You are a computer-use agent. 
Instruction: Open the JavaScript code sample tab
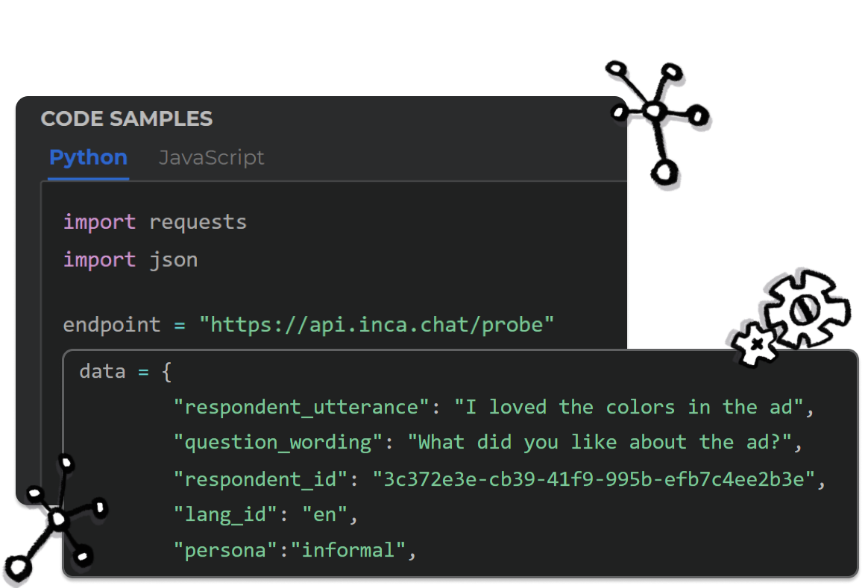pos(211,158)
